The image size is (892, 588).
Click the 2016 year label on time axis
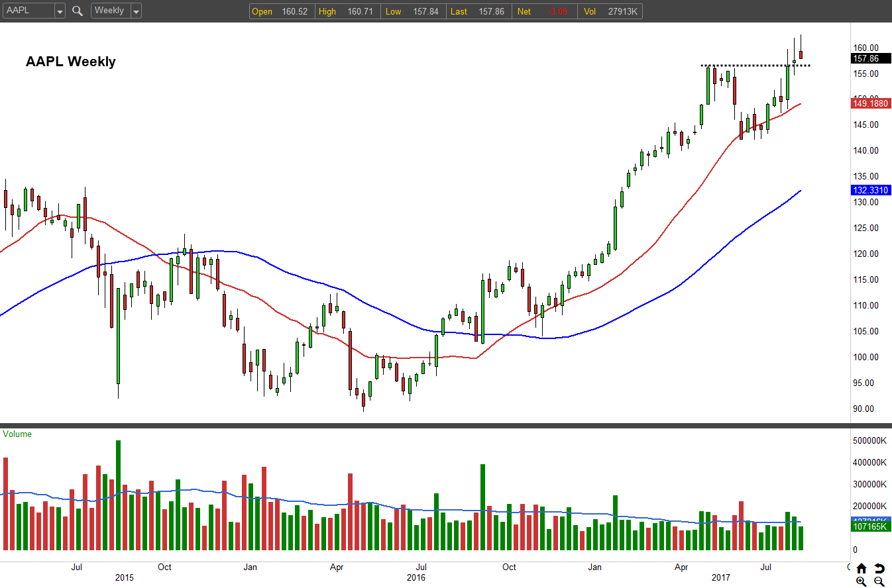(x=416, y=578)
